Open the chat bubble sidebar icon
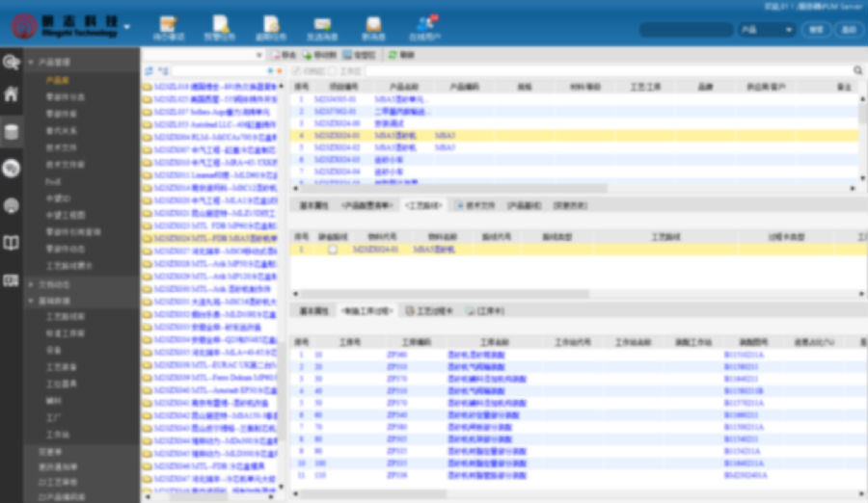 click(11, 168)
